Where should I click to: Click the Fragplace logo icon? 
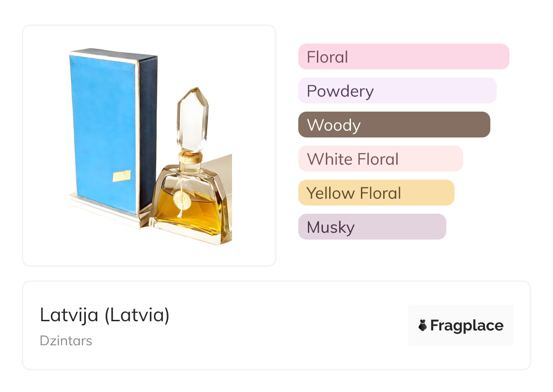pos(423,325)
